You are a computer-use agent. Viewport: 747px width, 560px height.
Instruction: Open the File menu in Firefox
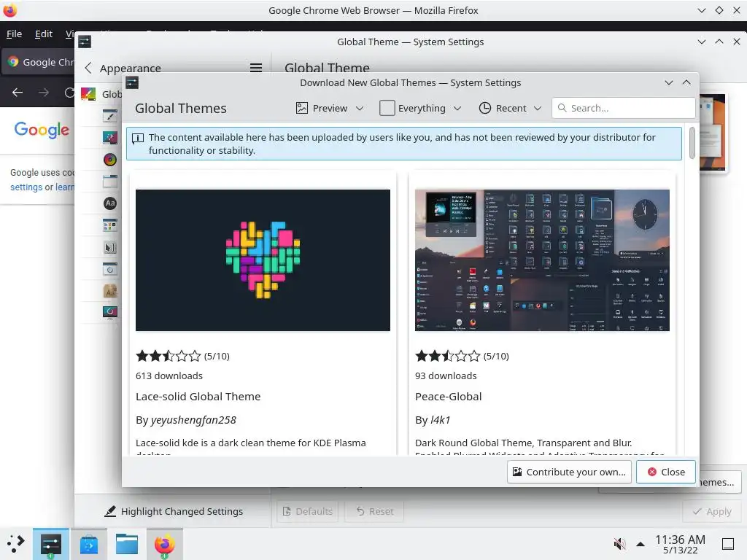tap(14, 34)
